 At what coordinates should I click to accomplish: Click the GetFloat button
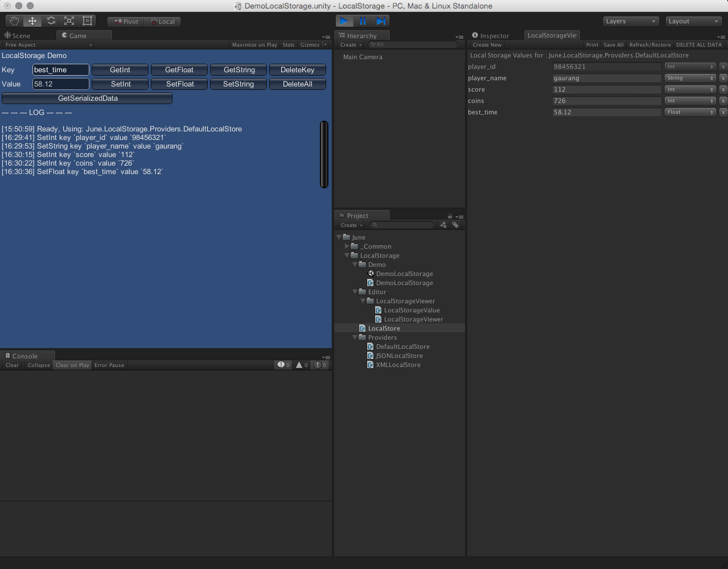(x=179, y=69)
